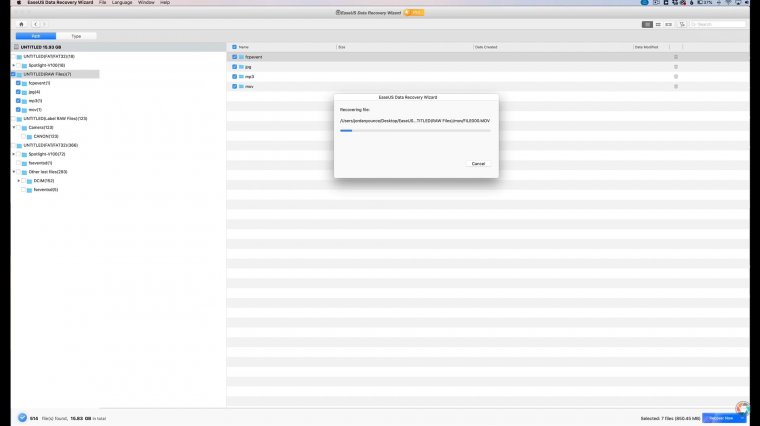Image resolution: width=760 pixels, height=426 pixels.
Task: Click the Pro upgrade badge in title
Action: pyautogui.click(x=414, y=13)
